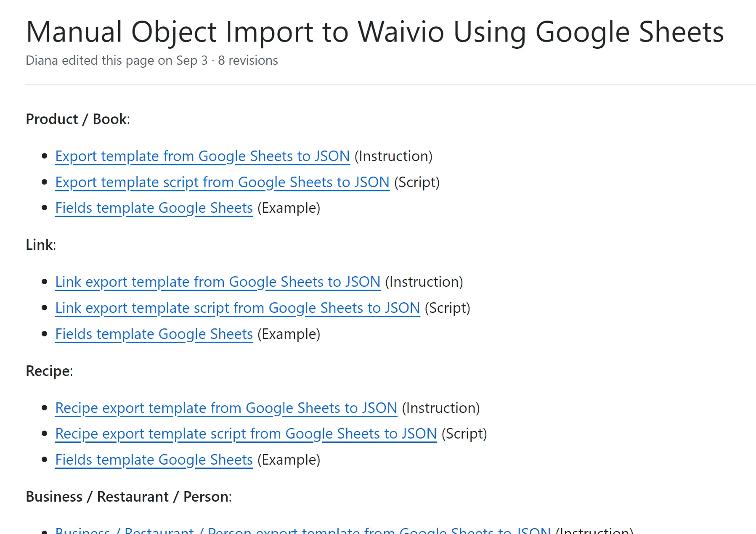This screenshot has width=756, height=534.
Task: Open Link export template from Google Sheets instruction
Action: click(218, 282)
